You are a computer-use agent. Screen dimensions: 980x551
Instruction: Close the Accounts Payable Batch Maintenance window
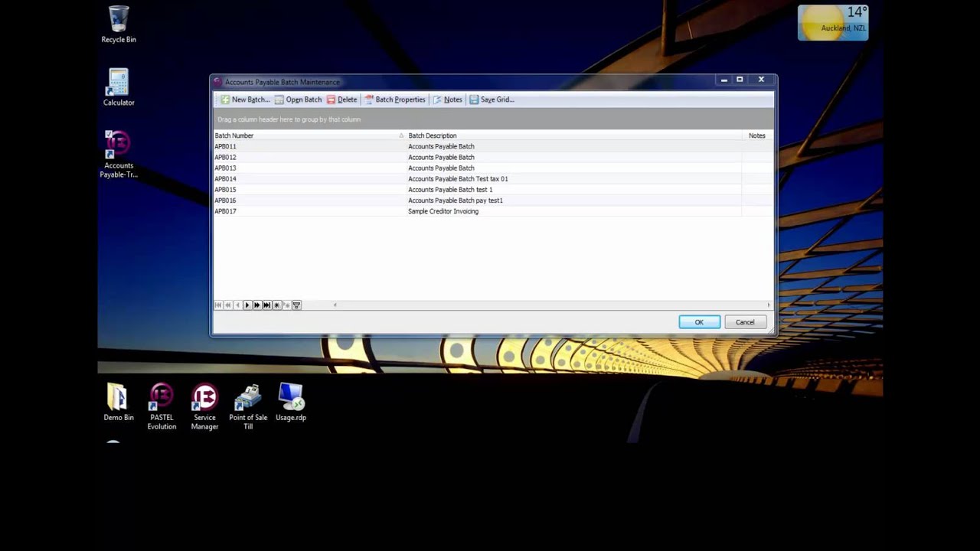click(761, 80)
